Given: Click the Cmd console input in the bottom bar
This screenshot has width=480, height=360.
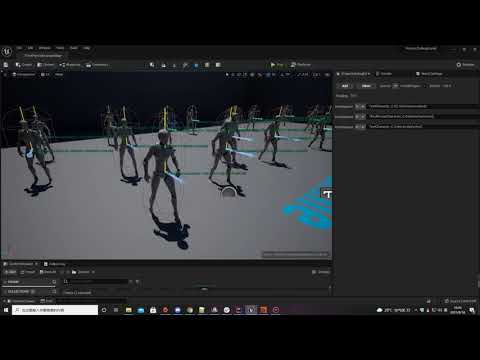Looking at the screenshot, I should (x=90, y=301).
